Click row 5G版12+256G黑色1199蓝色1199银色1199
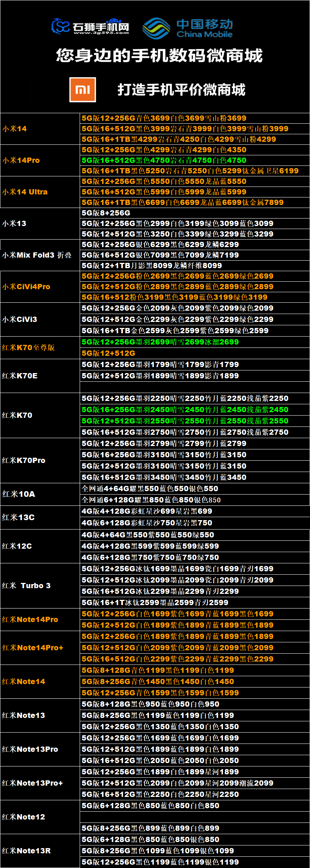The image size is (310, 868). click(x=195, y=862)
